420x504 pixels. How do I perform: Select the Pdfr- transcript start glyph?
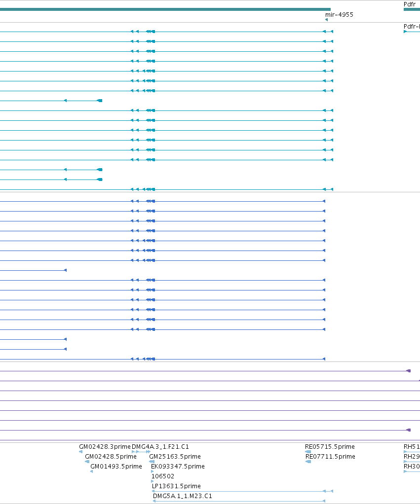point(405,32)
